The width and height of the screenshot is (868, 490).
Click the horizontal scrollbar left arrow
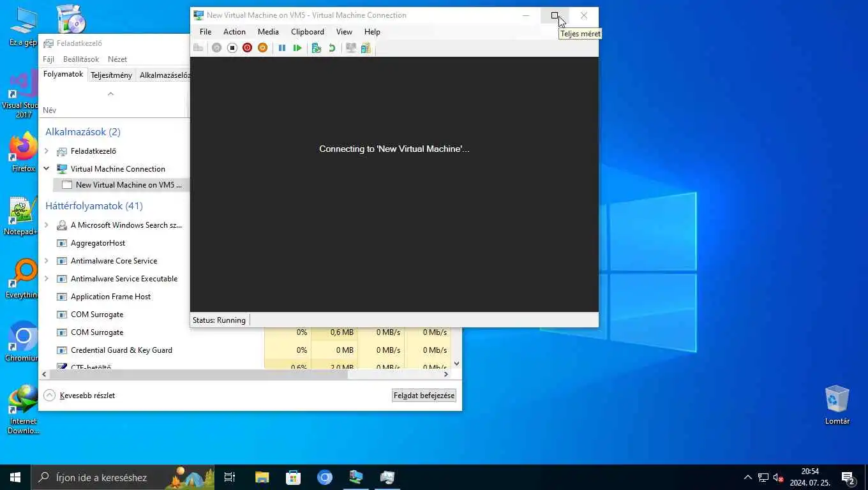pos(44,375)
